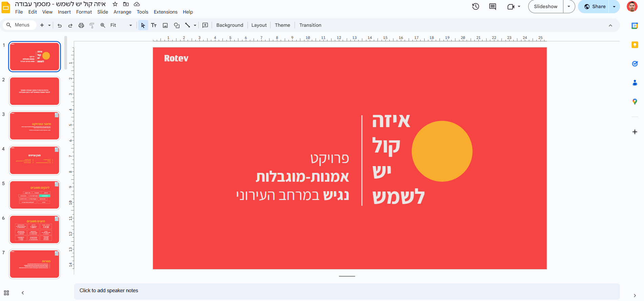Select slide 7 thumbnail
Screen dimensions: 644x301
pos(35,264)
